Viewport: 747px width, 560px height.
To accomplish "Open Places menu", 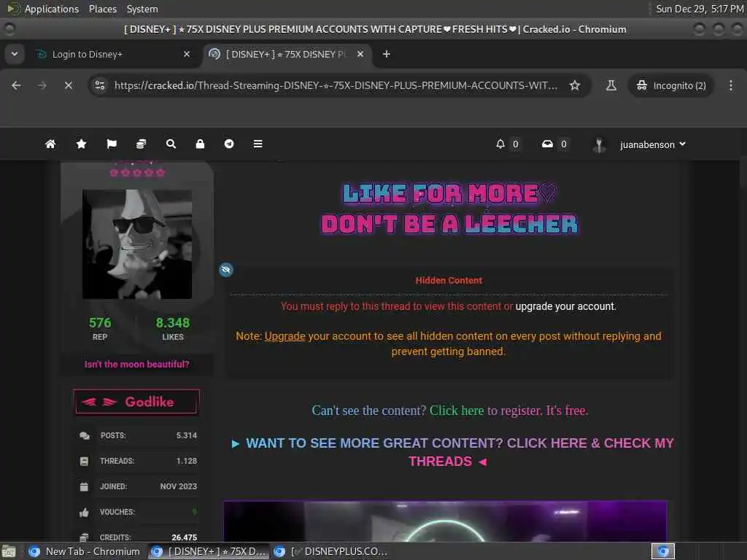I will [x=103, y=9].
